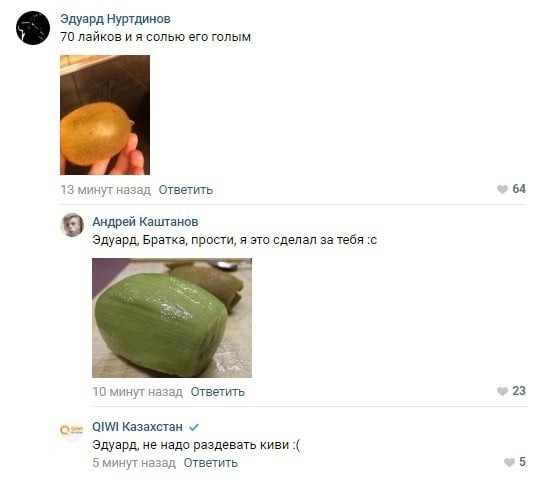Open the unpeeled kiwi photo
The height and width of the screenshot is (480, 538).
[105, 115]
